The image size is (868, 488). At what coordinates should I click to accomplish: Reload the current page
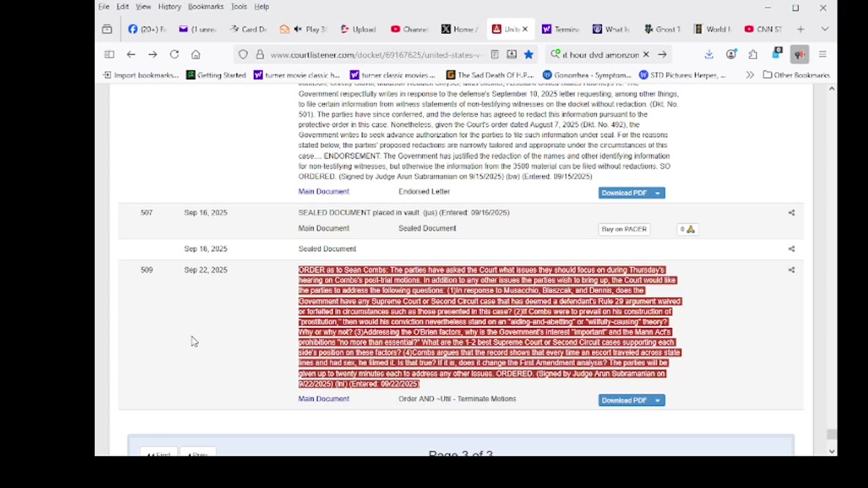(174, 54)
